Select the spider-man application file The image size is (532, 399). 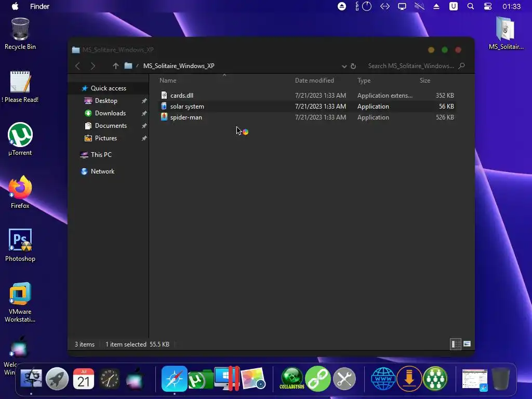pyautogui.click(x=187, y=117)
